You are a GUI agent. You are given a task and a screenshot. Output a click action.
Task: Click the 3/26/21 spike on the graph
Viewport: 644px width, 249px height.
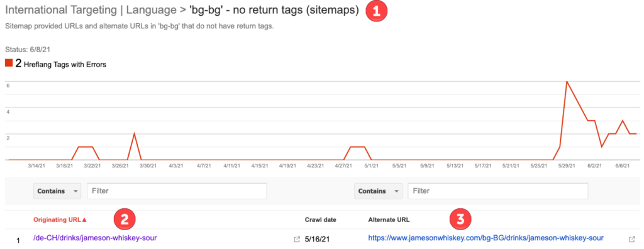click(135, 133)
